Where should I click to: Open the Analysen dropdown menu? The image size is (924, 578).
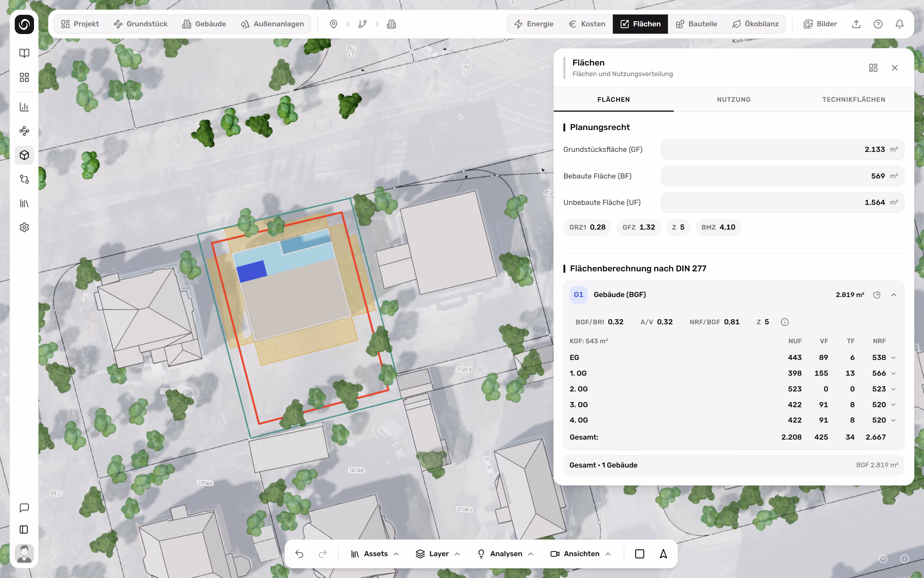pos(505,554)
